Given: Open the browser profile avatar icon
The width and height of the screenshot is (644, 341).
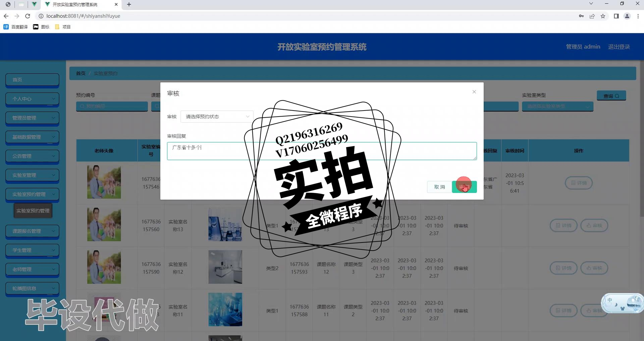Looking at the screenshot, I should click(627, 16).
